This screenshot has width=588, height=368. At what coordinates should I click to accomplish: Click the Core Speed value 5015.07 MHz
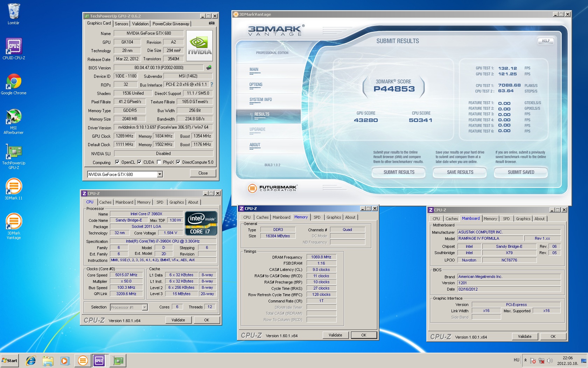click(x=126, y=275)
